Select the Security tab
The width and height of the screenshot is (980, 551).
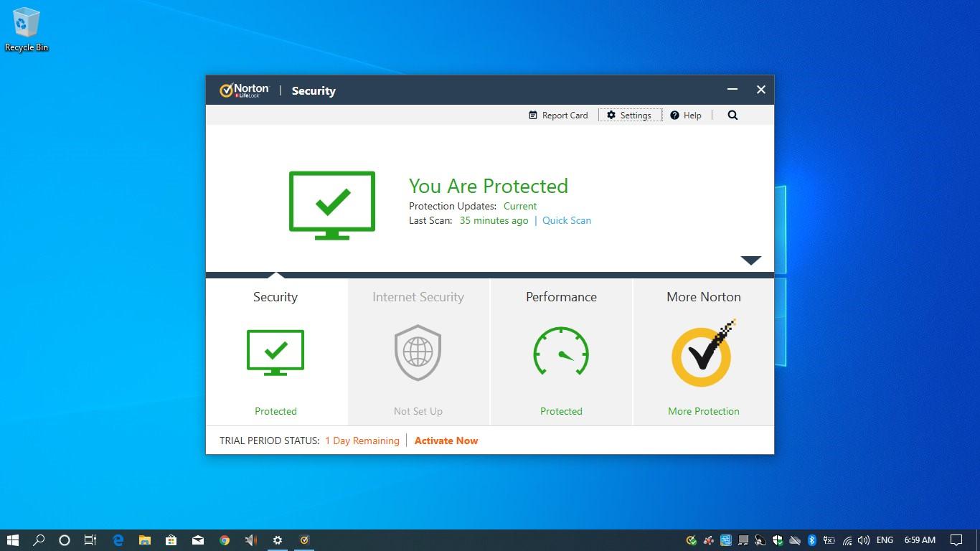276,352
